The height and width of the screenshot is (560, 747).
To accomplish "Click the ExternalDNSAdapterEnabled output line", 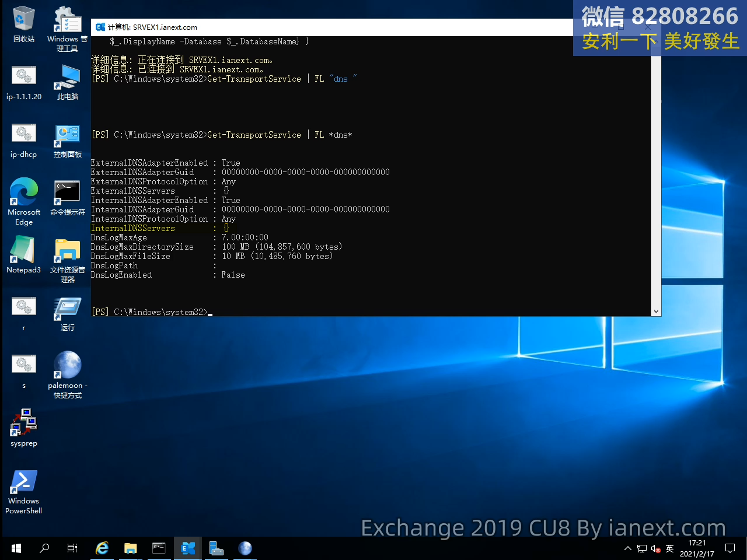I will (x=166, y=163).
